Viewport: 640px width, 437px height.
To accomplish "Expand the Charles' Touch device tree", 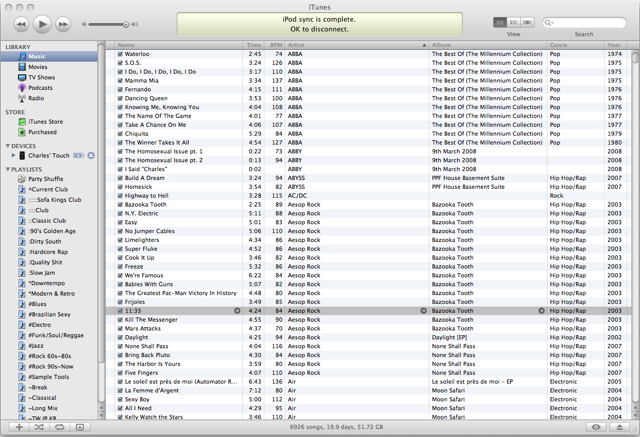I will click(13, 155).
